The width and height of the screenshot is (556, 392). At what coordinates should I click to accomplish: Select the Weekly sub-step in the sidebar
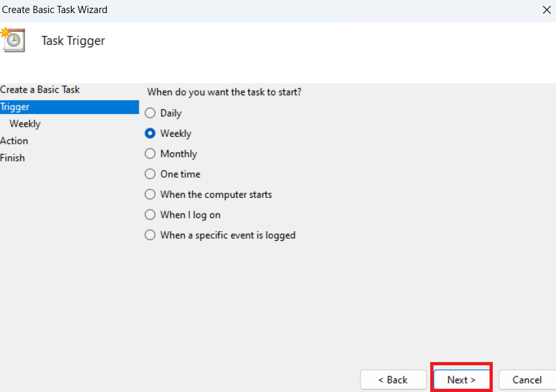tap(25, 124)
